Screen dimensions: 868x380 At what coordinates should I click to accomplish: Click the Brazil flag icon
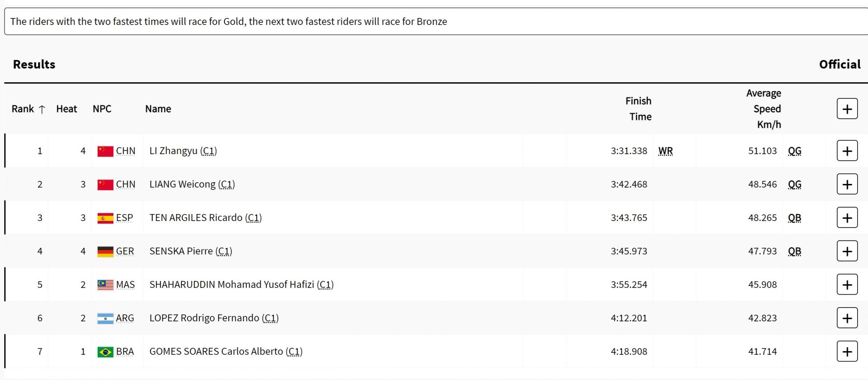105,352
